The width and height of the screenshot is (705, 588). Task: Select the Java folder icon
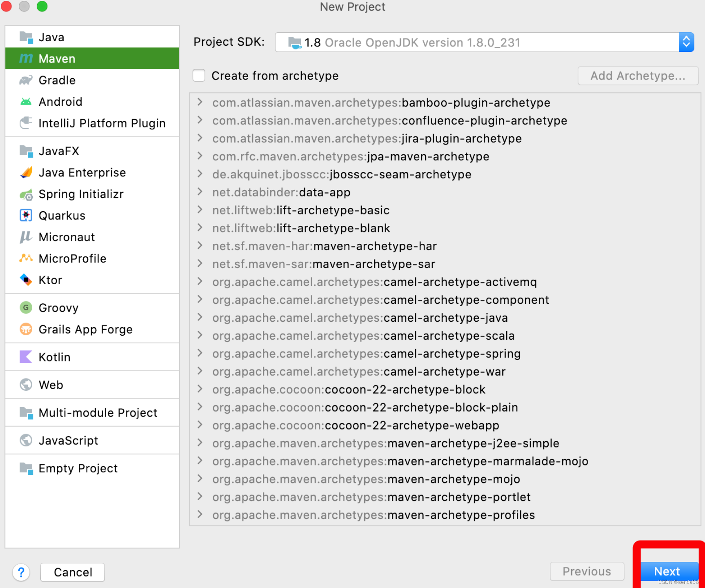tap(26, 37)
